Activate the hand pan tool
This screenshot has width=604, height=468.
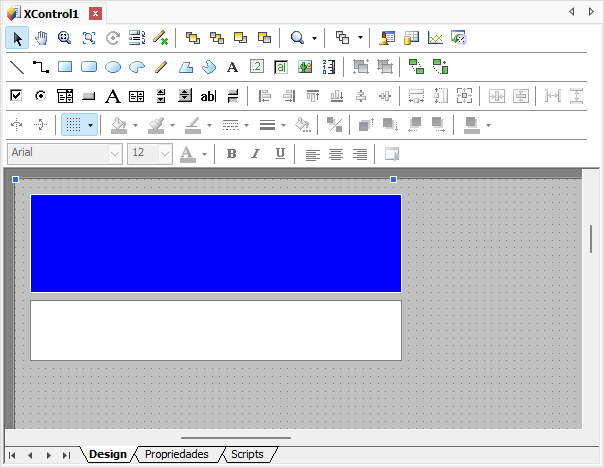pyautogui.click(x=41, y=38)
